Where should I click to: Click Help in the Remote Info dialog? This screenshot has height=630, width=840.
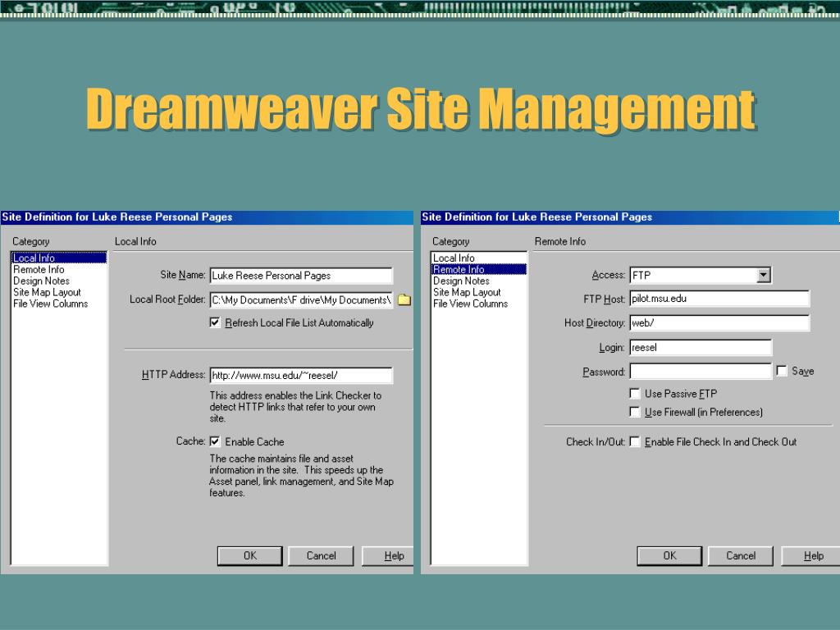click(810, 555)
